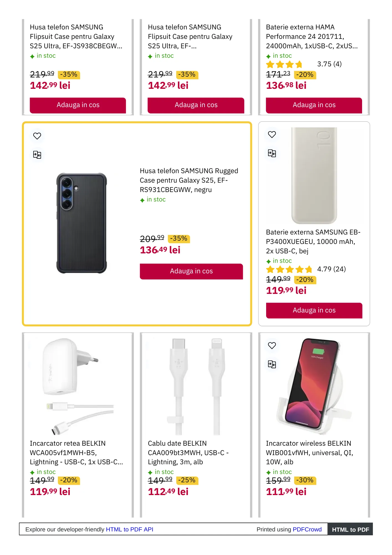Viewport: 392px width, 555px height.
Task: Favorite the Samsung EB-P3400 power bank
Action: pos(272,135)
